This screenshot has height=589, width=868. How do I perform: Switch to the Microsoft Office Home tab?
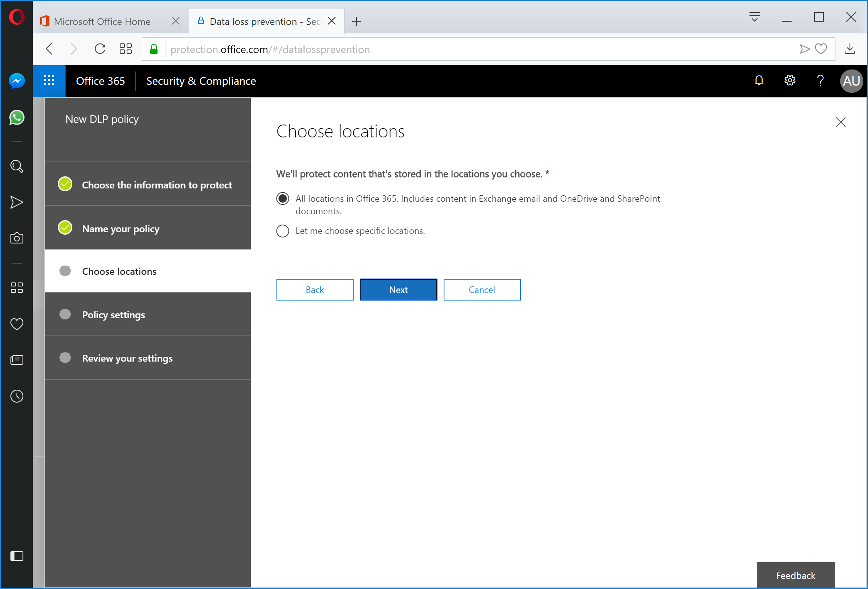(x=102, y=21)
